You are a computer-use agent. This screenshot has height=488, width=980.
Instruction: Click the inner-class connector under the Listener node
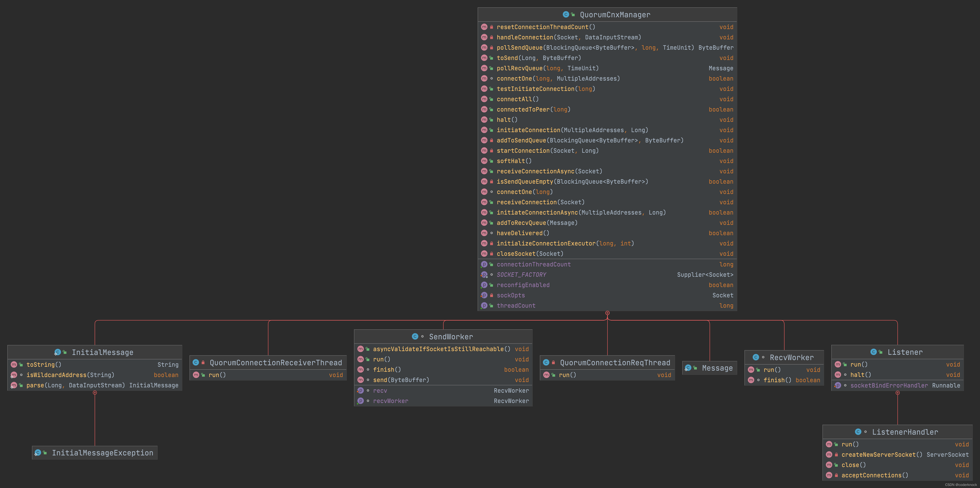point(897,393)
